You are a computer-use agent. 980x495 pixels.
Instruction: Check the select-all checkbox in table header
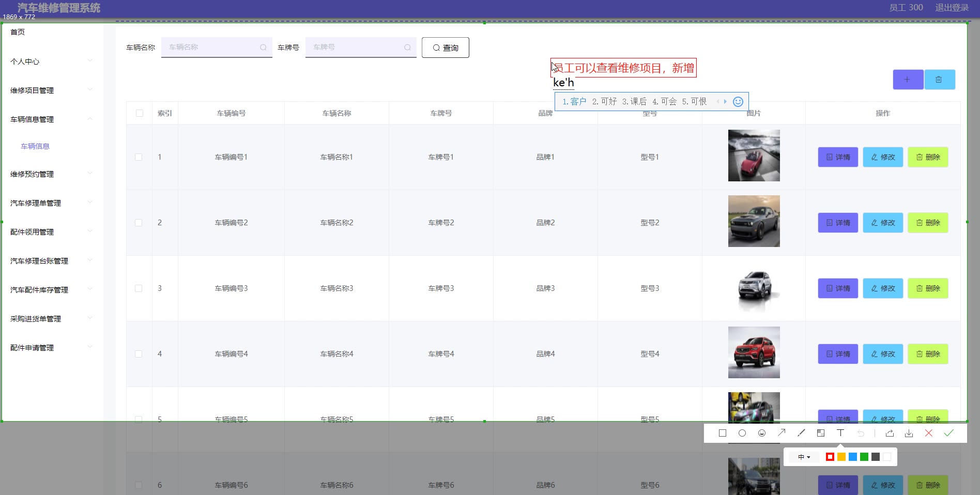tap(140, 113)
